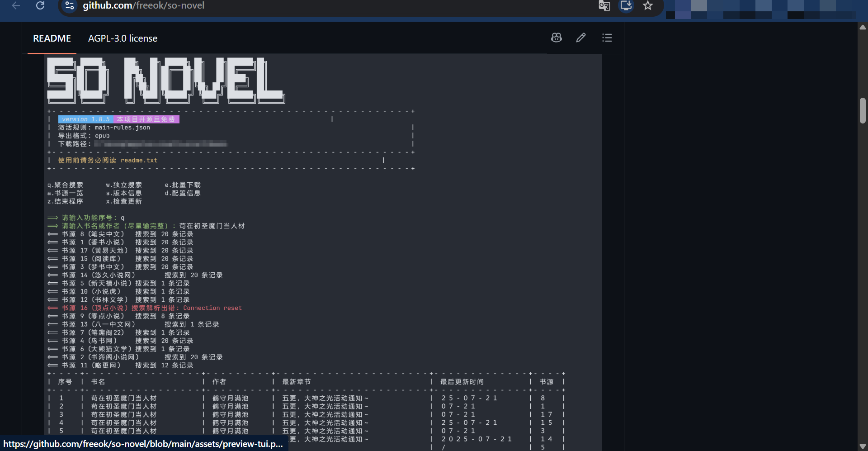This screenshot has height=451, width=868.
Task: Open the translate page icon
Action: (x=604, y=6)
